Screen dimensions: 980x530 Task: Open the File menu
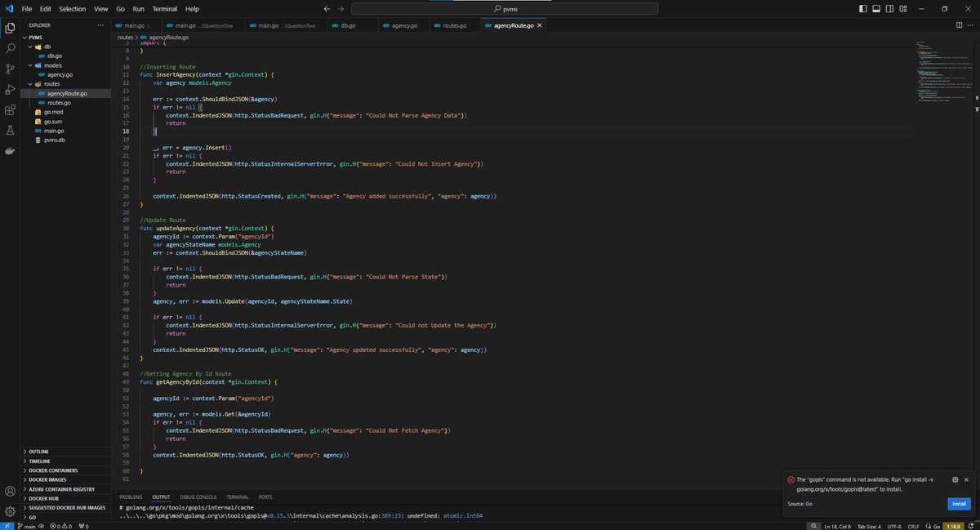[27, 8]
